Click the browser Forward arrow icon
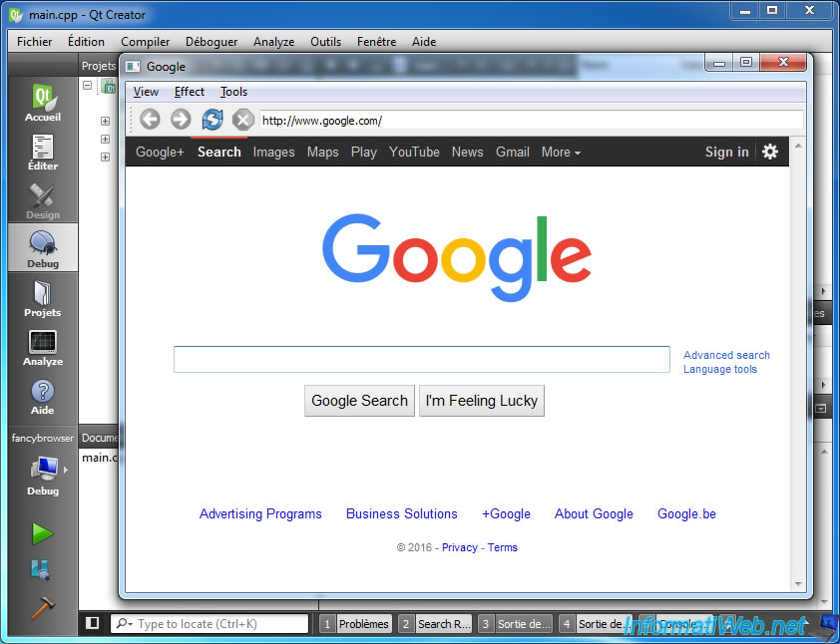The image size is (840, 644). point(181,120)
